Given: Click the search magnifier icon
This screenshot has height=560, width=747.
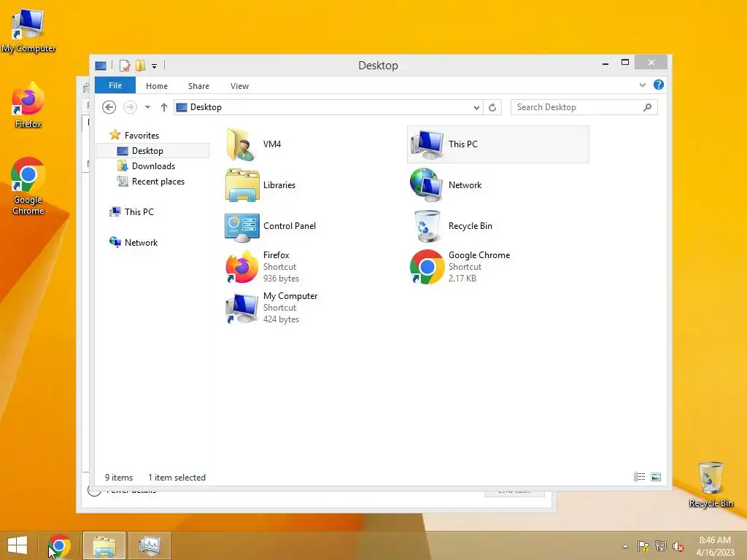Looking at the screenshot, I should tap(648, 107).
